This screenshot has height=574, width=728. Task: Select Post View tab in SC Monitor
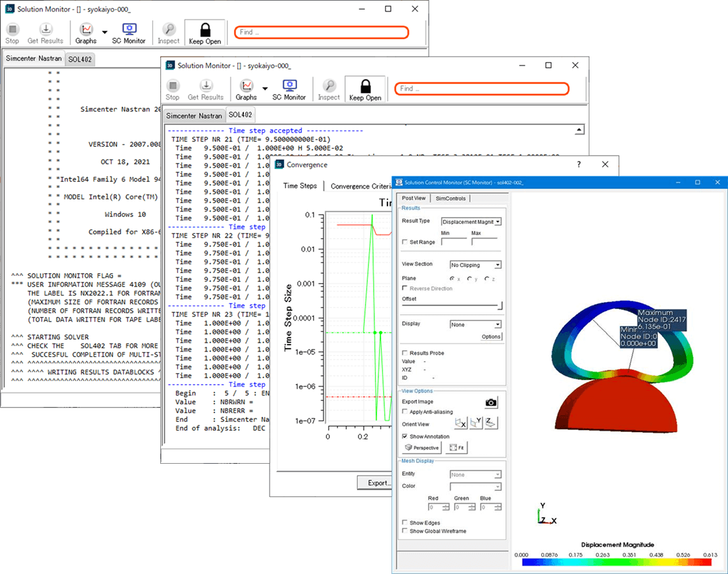(414, 198)
